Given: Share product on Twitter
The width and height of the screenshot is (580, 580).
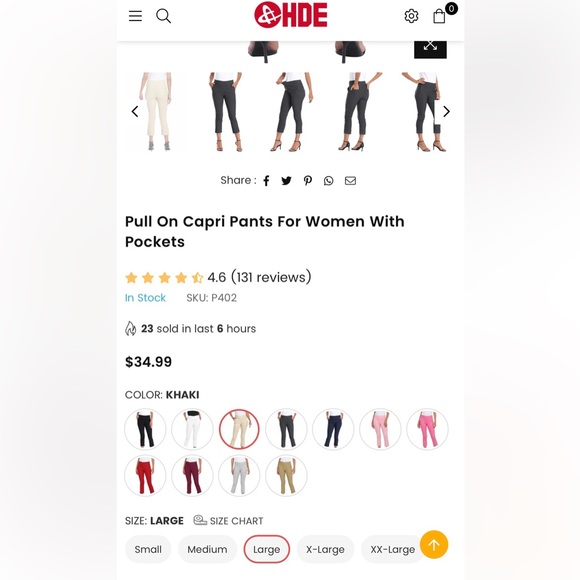Looking at the screenshot, I should (x=286, y=181).
